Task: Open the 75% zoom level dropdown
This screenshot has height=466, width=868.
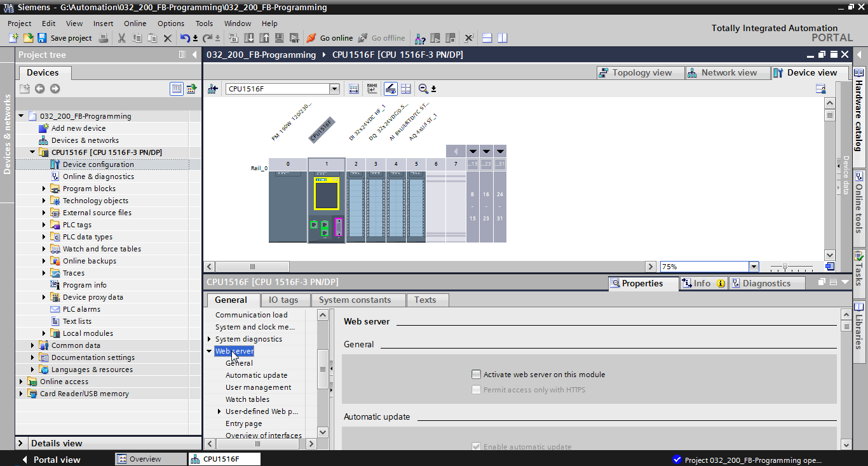Action: pos(754,267)
